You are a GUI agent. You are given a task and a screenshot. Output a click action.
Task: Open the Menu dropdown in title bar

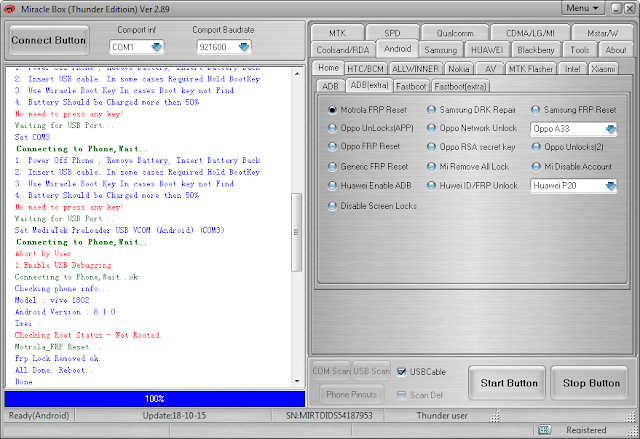pyautogui.click(x=582, y=8)
